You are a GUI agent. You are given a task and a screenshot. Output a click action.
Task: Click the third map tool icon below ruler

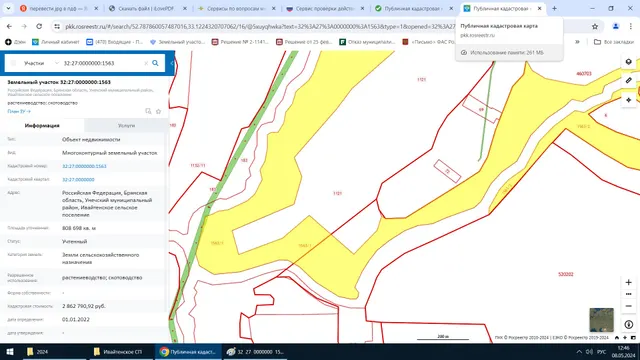click(629, 100)
